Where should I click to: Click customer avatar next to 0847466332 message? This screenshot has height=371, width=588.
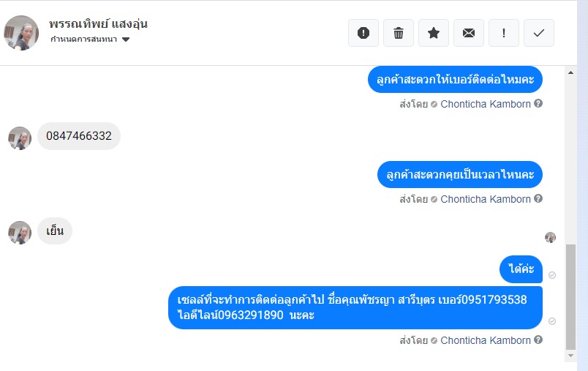point(20,138)
